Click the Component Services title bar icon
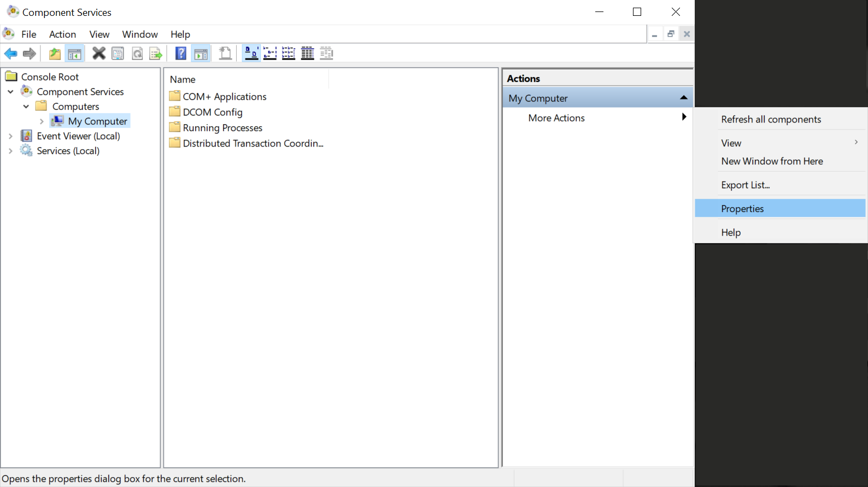 click(13, 11)
